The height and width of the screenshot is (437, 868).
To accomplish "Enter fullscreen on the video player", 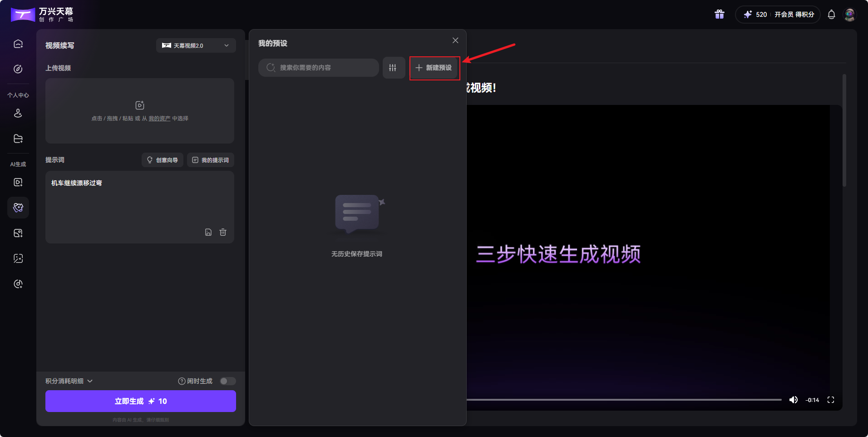I will click(x=831, y=400).
